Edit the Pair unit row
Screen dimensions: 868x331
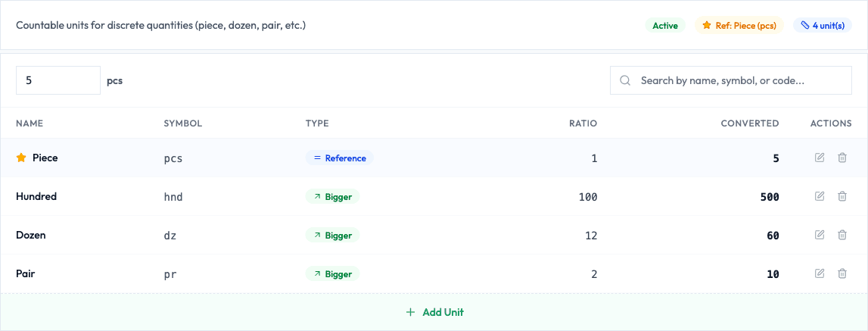click(820, 273)
